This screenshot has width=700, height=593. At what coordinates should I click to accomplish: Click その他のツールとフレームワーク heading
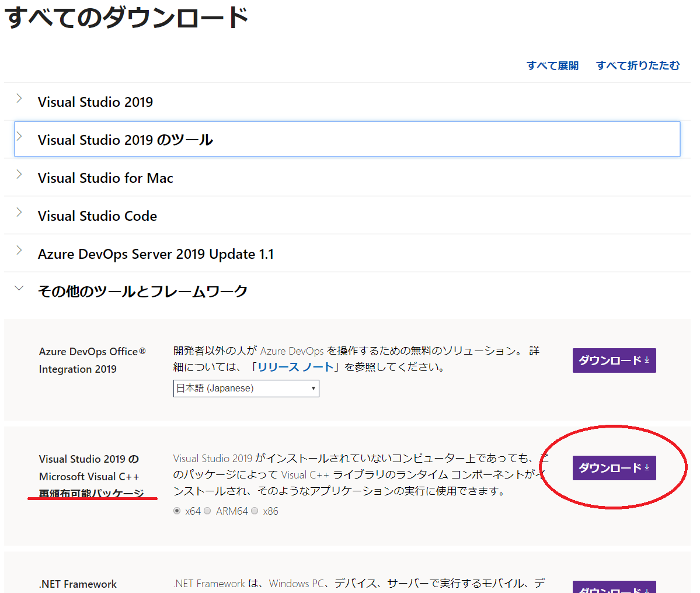pos(142,292)
